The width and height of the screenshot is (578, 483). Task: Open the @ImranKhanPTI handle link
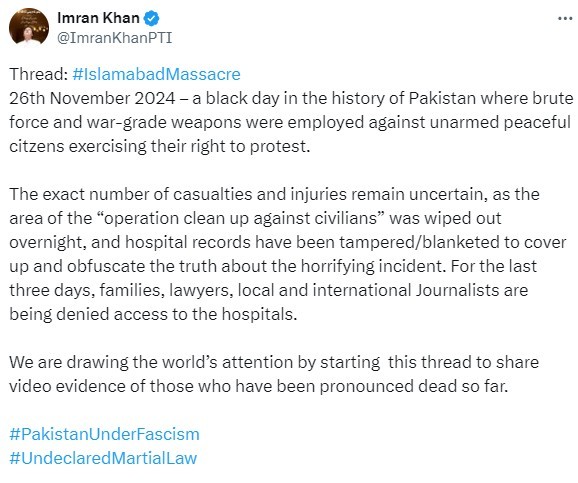point(115,38)
